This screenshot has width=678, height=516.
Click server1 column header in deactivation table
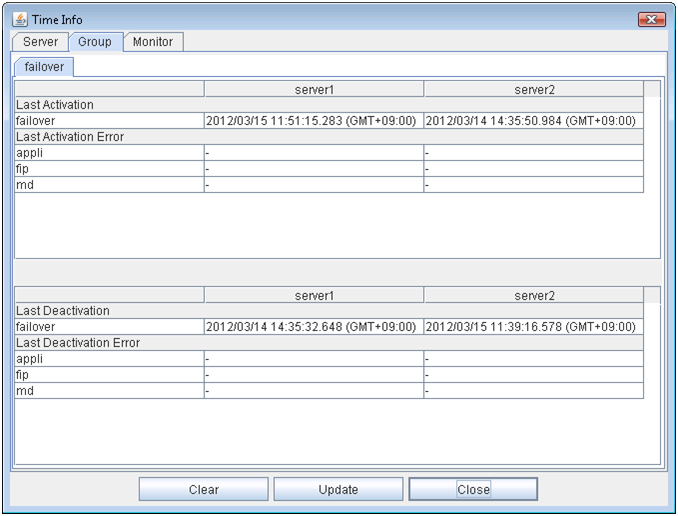(314, 295)
